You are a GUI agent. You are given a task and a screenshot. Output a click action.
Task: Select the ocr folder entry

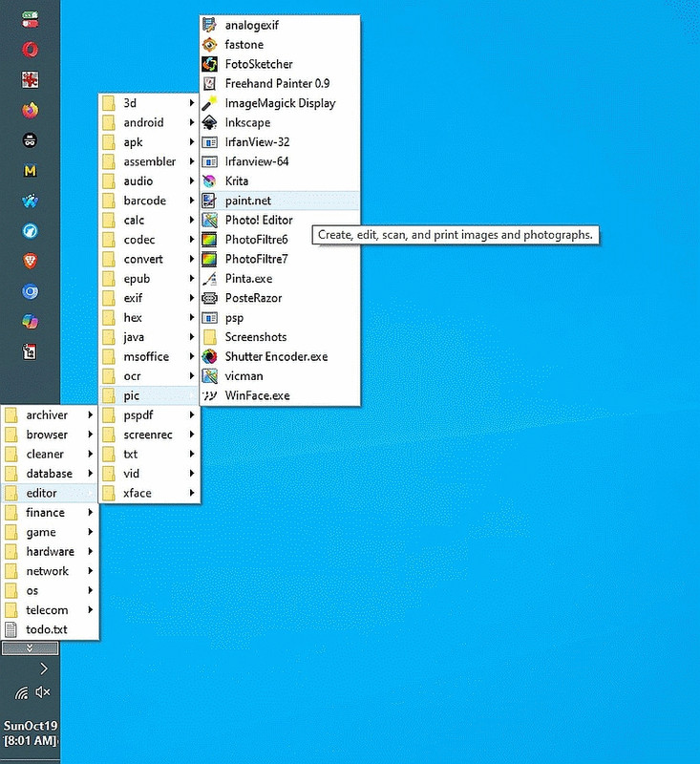point(149,375)
